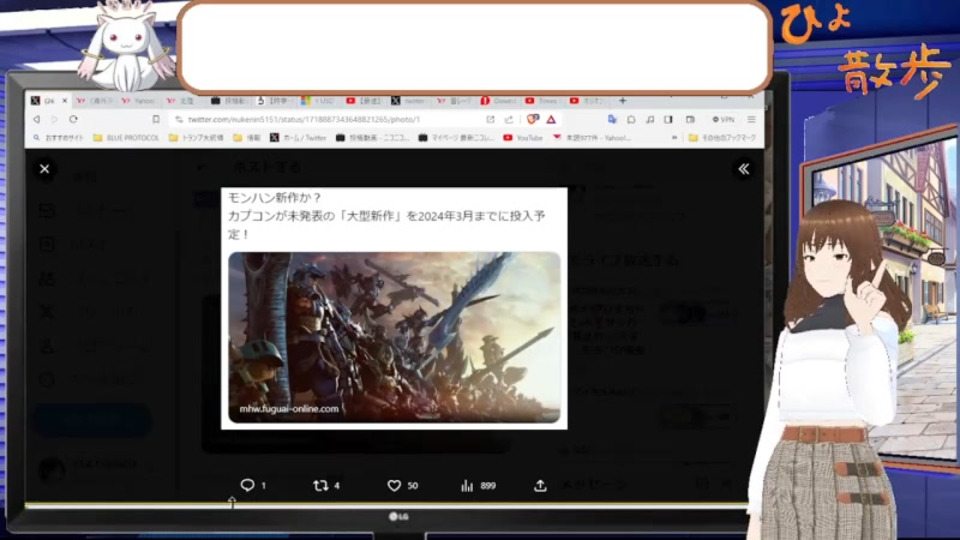Image resolution: width=960 pixels, height=540 pixels.
Task: Open the Brave Shields lion icon
Action: click(533, 119)
